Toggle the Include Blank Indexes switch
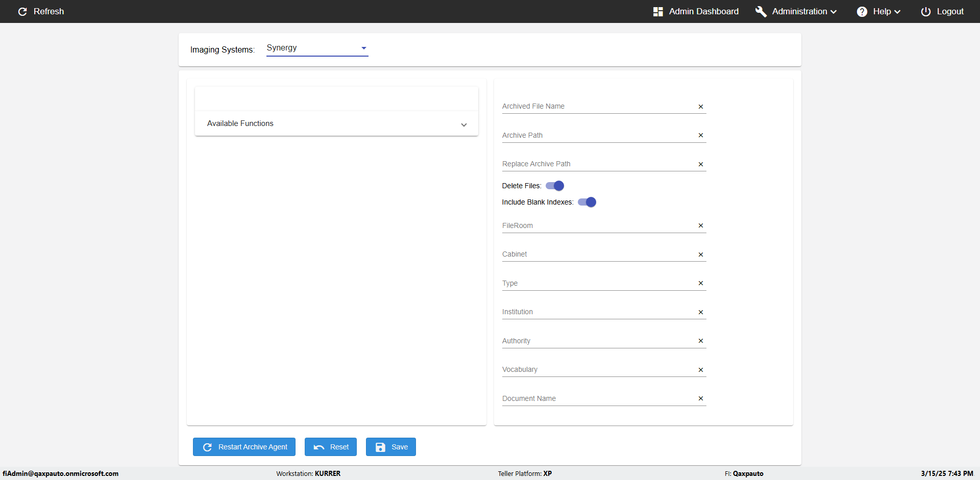The height and width of the screenshot is (480, 980). pyautogui.click(x=587, y=202)
